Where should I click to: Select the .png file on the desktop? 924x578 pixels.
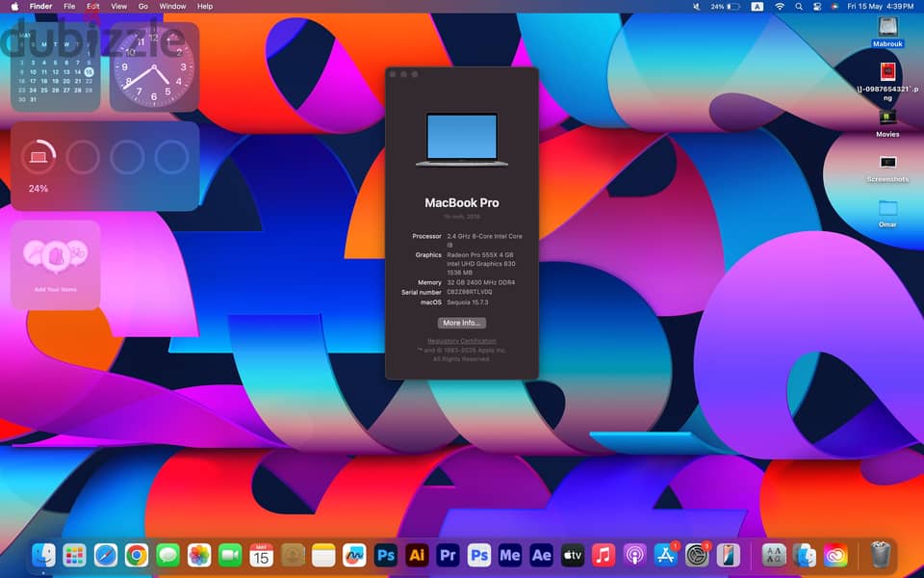887,81
